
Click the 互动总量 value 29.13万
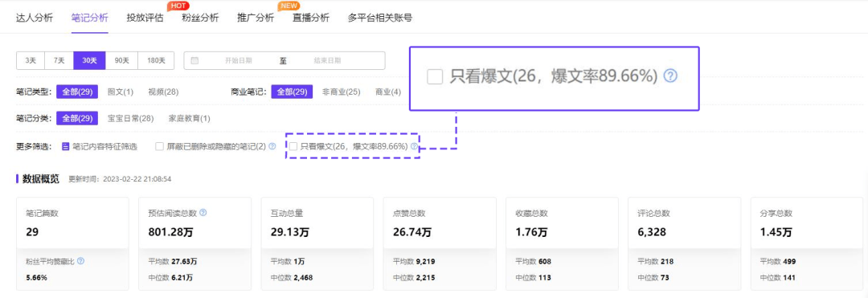(x=290, y=232)
